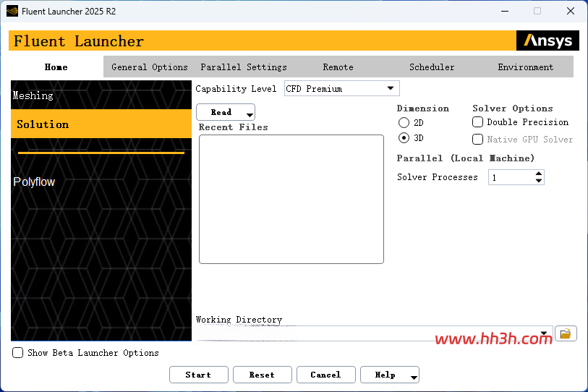Open the Scheduler tab
The image size is (588, 392).
coord(432,67)
